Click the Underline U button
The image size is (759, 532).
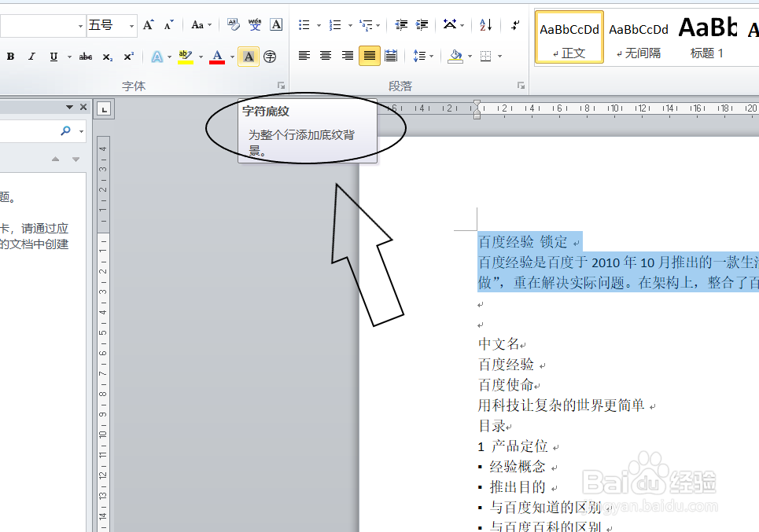53,57
